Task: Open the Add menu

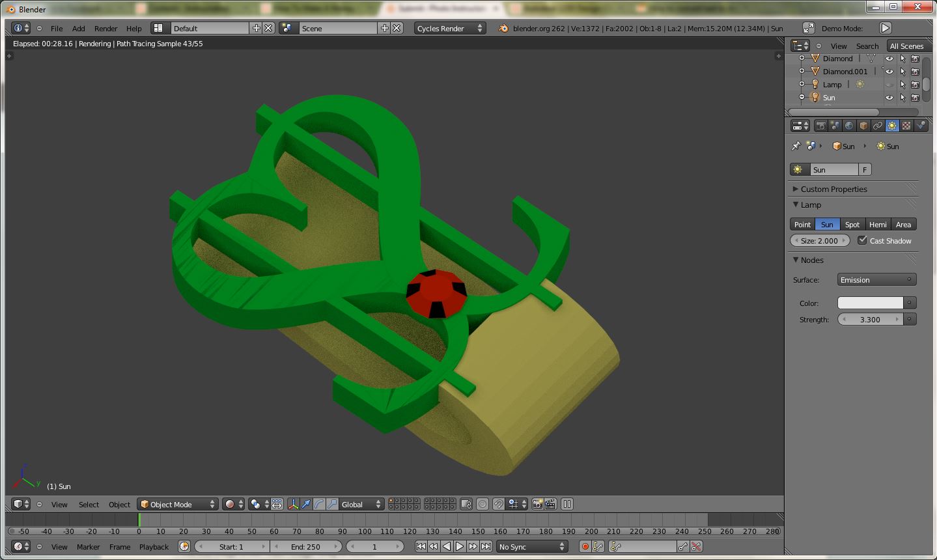Action: (78, 28)
